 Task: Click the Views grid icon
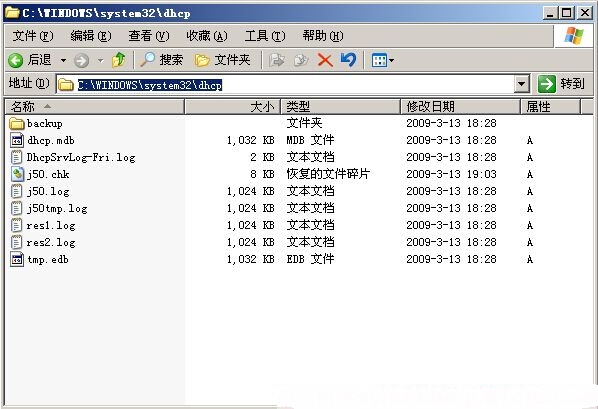pos(379,60)
